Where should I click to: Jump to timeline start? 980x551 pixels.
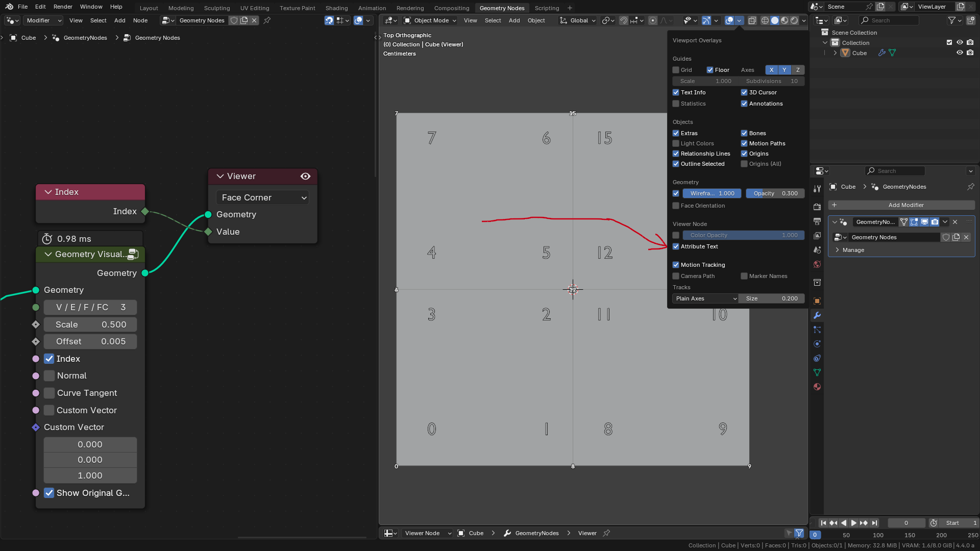[x=823, y=523]
